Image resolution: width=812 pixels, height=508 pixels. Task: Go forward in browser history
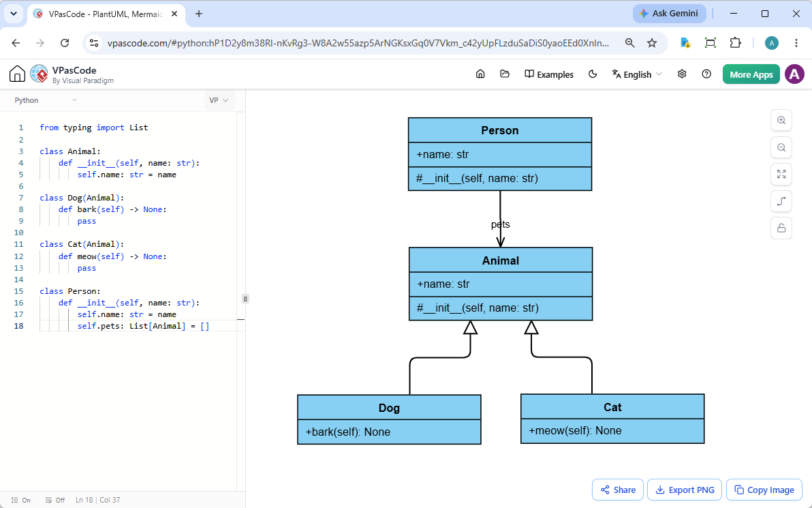pyautogui.click(x=40, y=43)
